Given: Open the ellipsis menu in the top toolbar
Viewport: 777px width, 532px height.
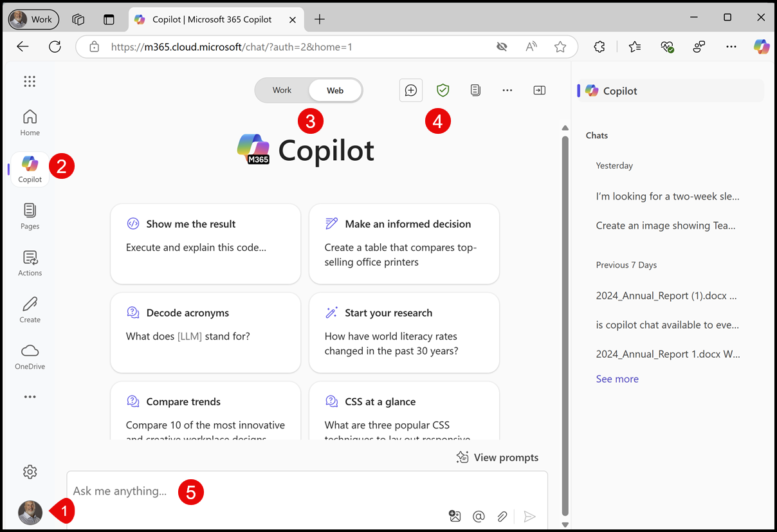Looking at the screenshot, I should point(507,90).
